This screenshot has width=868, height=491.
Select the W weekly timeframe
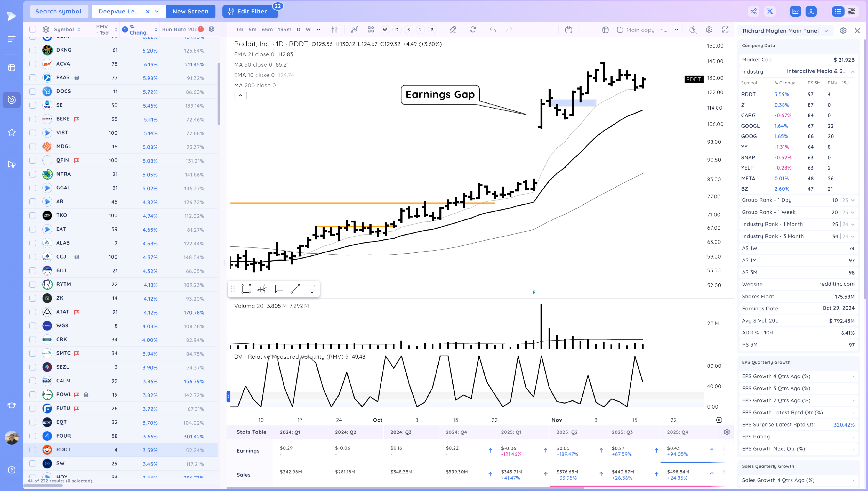click(308, 30)
